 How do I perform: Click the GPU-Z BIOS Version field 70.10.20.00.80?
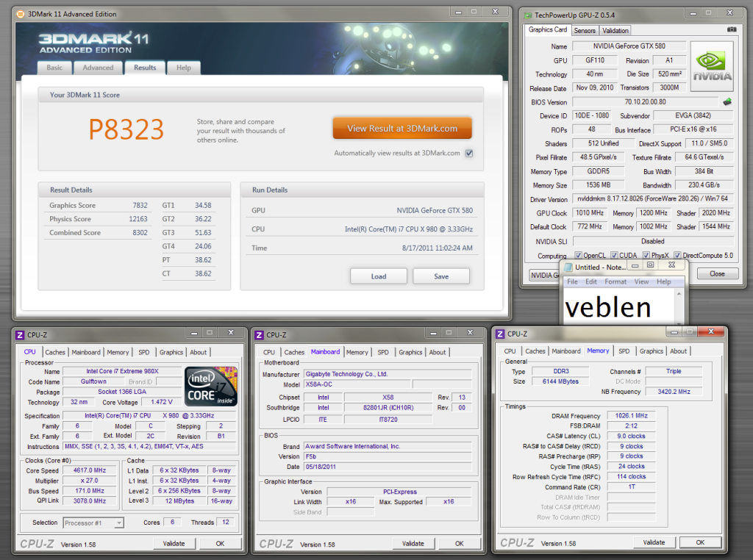646,101
